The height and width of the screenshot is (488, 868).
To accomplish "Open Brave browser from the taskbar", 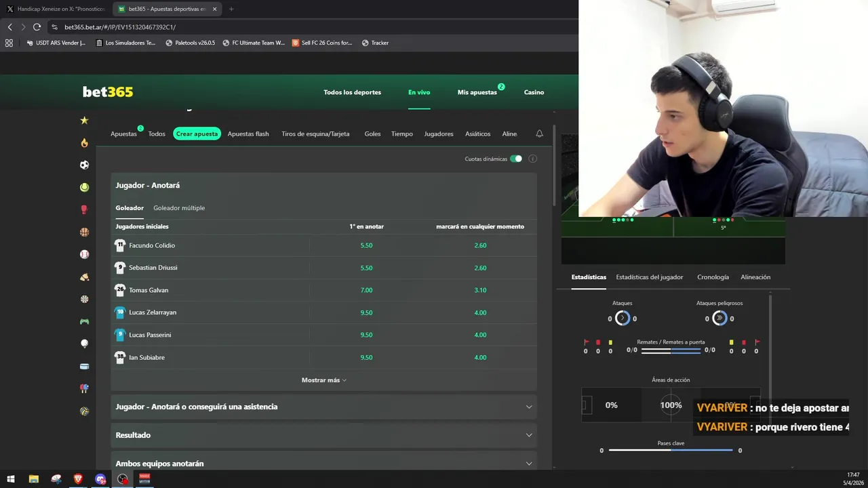I will [78, 479].
